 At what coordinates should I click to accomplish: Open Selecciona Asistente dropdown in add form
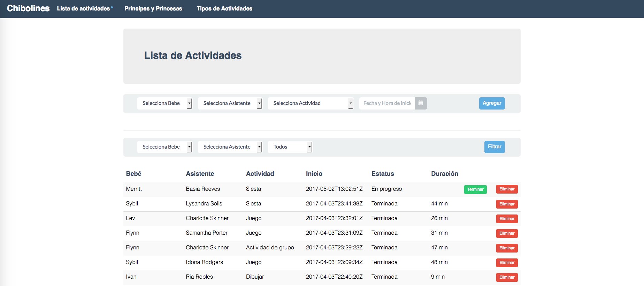click(x=230, y=103)
